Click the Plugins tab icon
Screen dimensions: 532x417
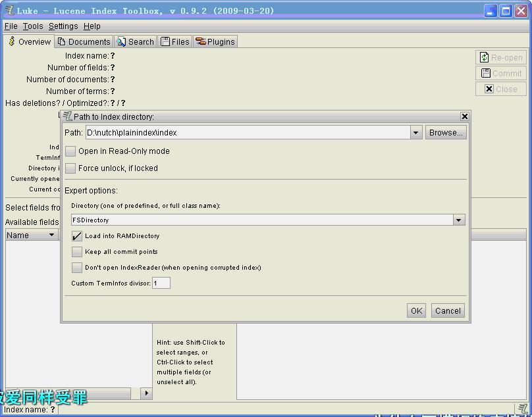click(x=201, y=41)
